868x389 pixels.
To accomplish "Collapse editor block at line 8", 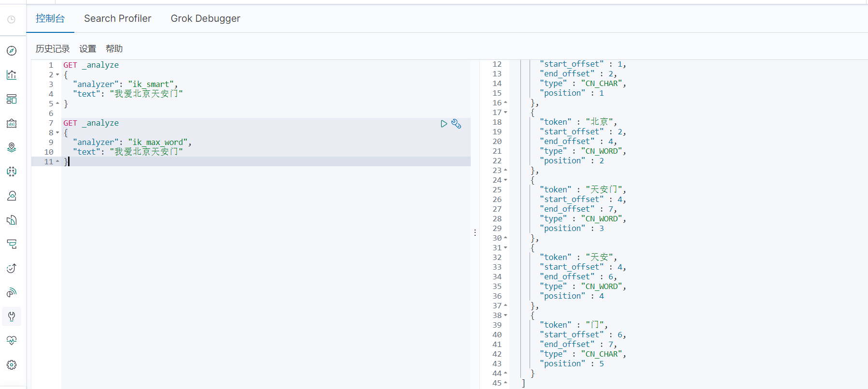I will tap(57, 133).
